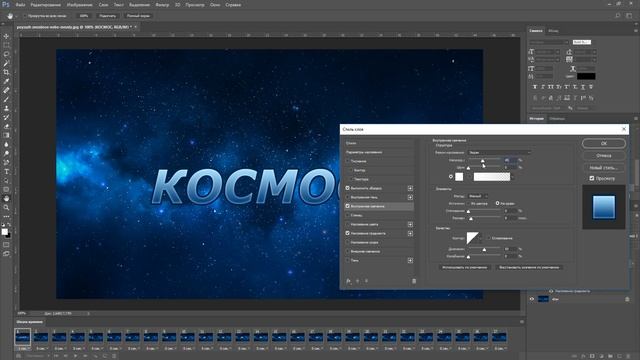Select the Gradient tool
The height and width of the screenshot is (360, 640).
pos(6,135)
